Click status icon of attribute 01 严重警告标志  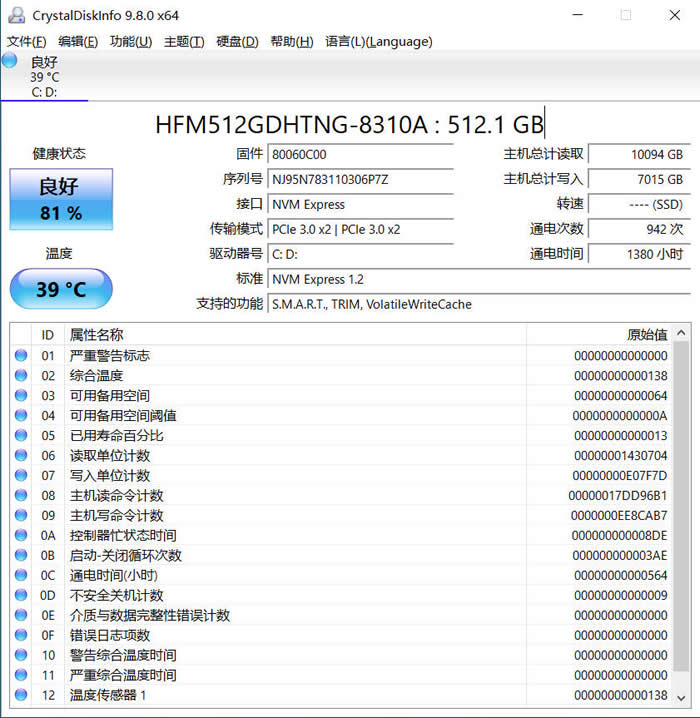pyautogui.click(x=21, y=356)
